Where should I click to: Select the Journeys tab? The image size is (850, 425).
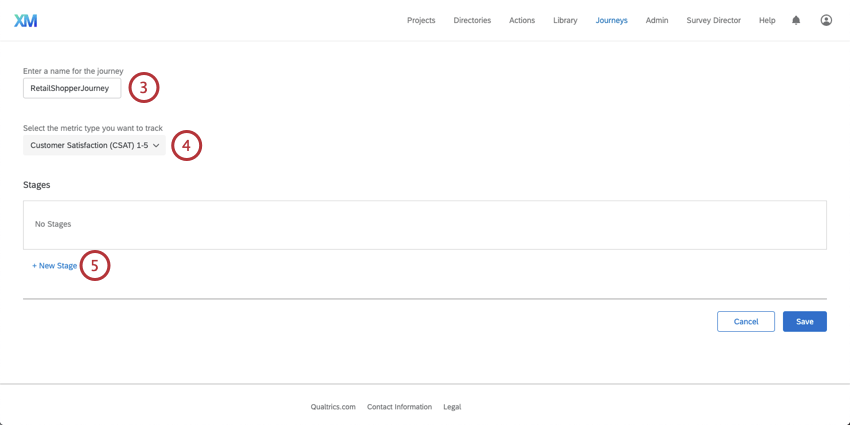[x=611, y=21]
